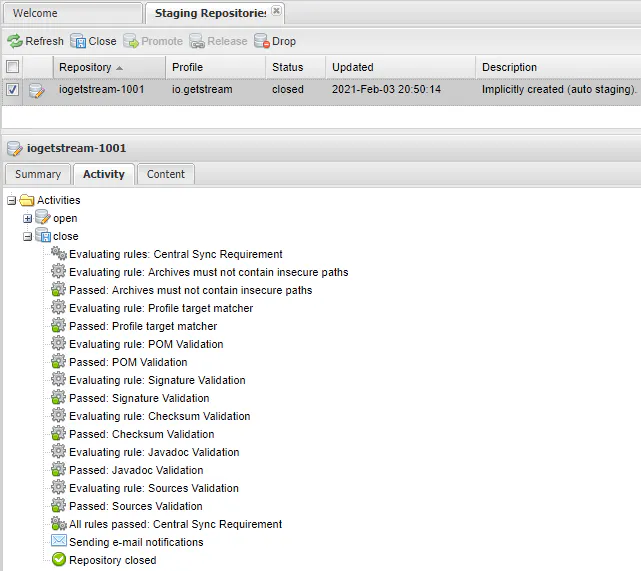Click the Drop button label

tap(284, 41)
